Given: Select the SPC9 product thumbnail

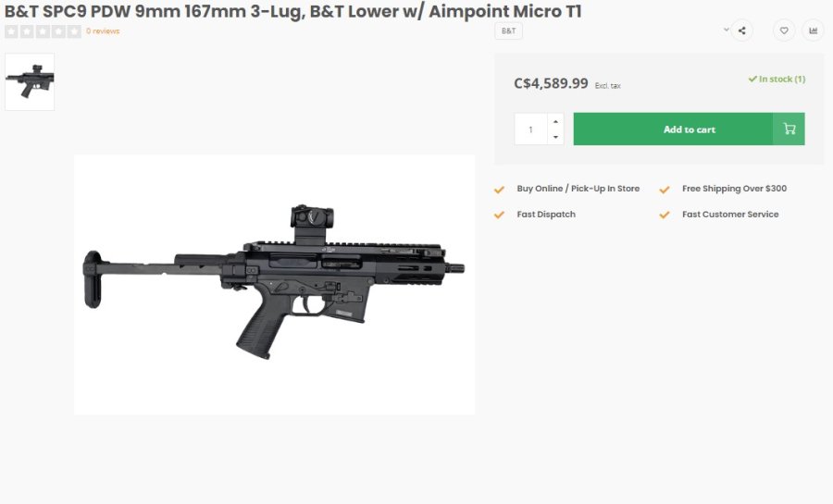Looking at the screenshot, I should pyautogui.click(x=30, y=82).
